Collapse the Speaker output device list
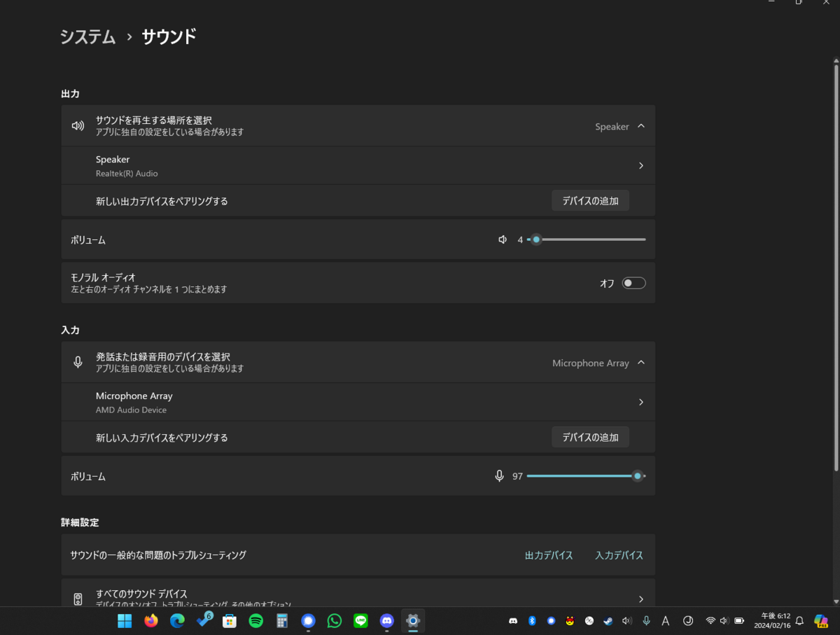The height and width of the screenshot is (635, 840). pyautogui.click(x=640, y=126)
